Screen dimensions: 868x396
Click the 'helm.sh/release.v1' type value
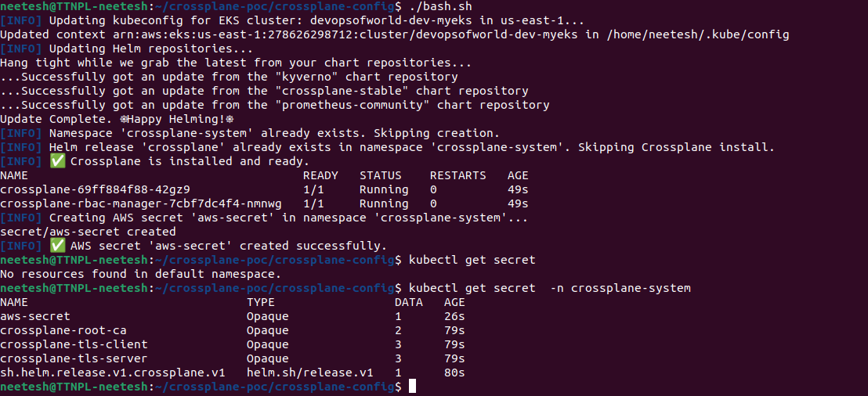[x=310, y=373]
